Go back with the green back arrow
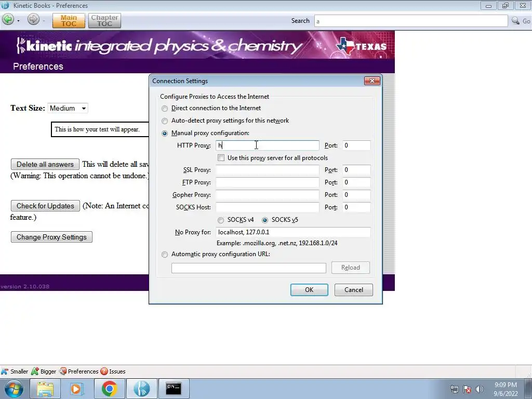The height and width of the screenshot is (399, 532). pyautogui.click(x=8, y=20)
